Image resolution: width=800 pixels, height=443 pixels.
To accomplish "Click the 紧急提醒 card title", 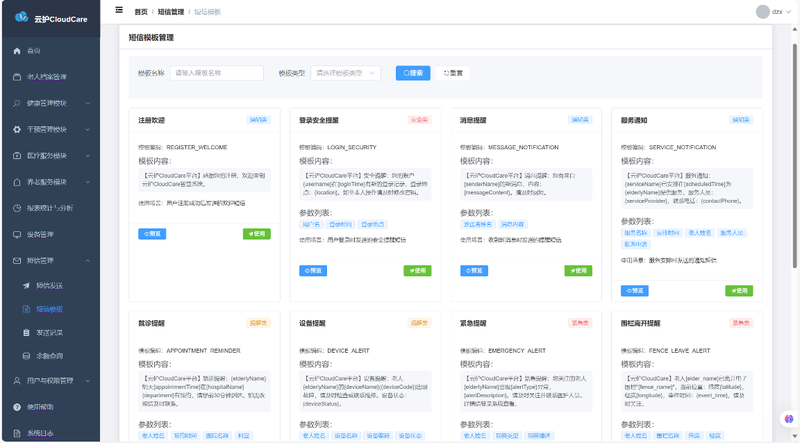I will coord(473,324).
